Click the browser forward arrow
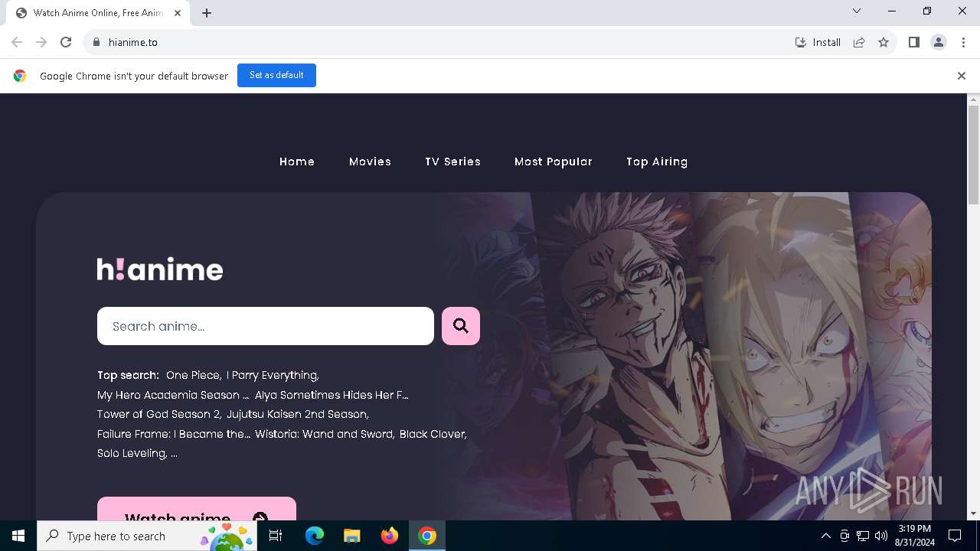The width and height of the screenshot is (980, 551). click(x=41, y=42)
